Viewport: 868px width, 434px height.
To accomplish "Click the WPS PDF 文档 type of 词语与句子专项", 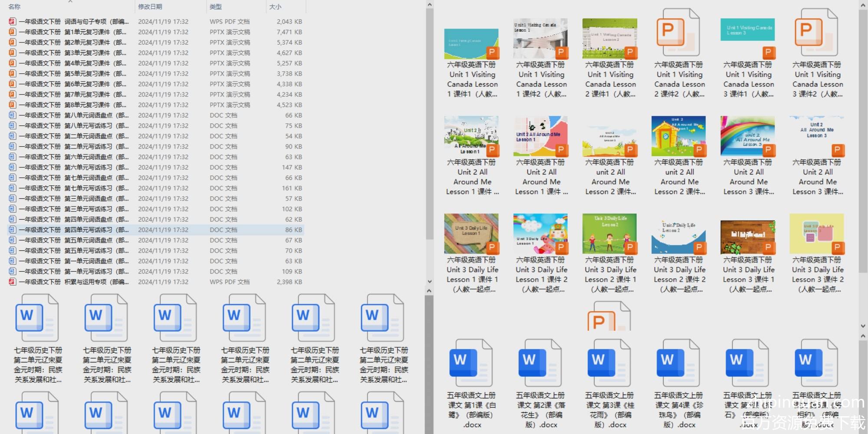I will (x=230, y=21).
